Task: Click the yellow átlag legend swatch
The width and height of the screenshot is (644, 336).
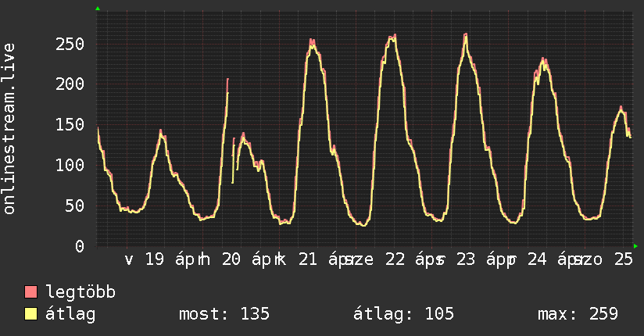Action: pos(30,313)
